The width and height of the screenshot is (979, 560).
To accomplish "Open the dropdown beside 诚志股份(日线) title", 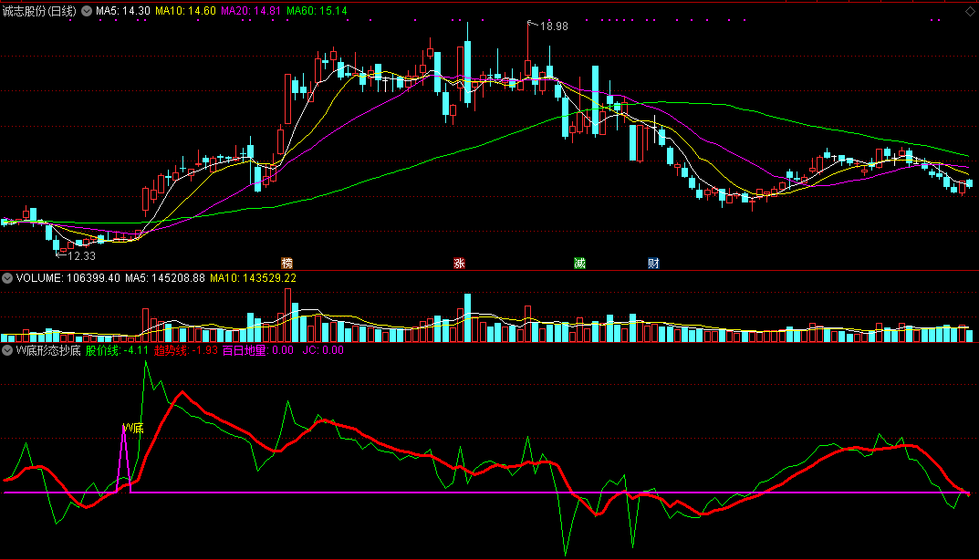I will point(87,11).
